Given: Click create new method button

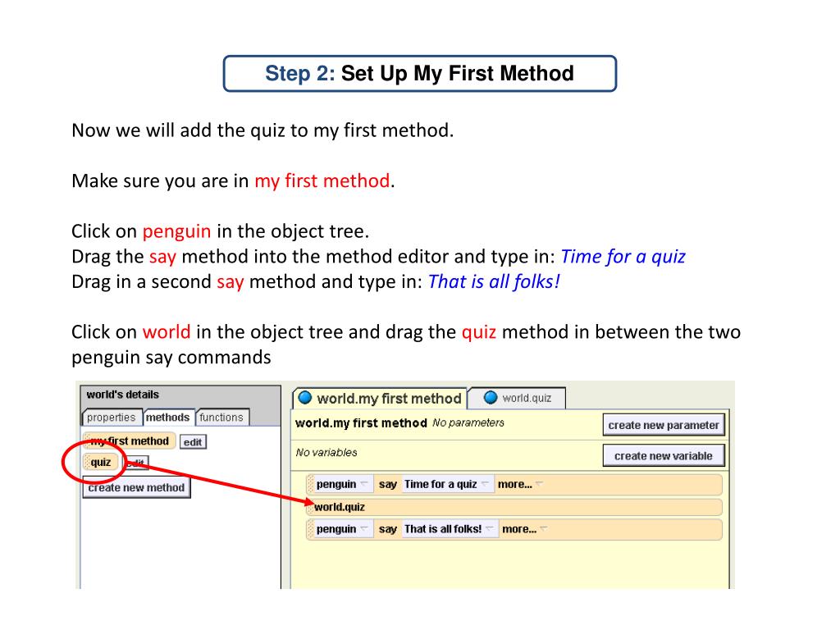Looking at the screenshot, I should point(136,487).
